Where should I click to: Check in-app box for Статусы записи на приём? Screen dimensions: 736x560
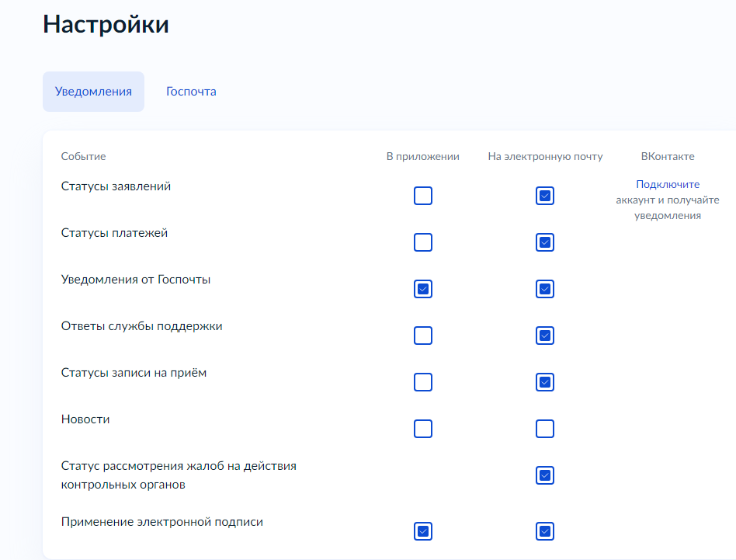tap(423, 382)
